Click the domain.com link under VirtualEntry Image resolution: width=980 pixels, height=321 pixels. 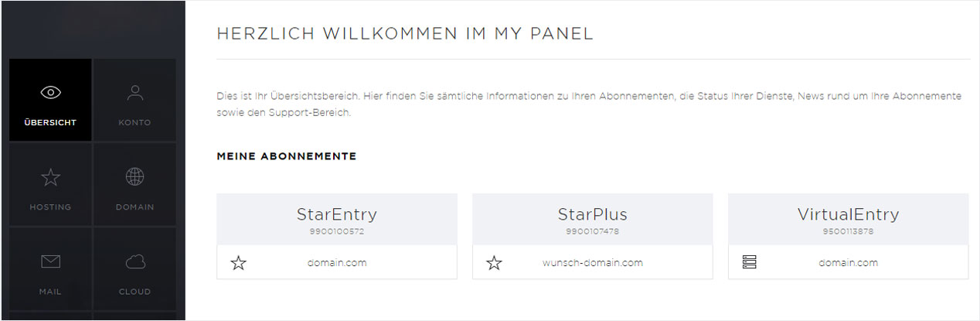(849, 262)
